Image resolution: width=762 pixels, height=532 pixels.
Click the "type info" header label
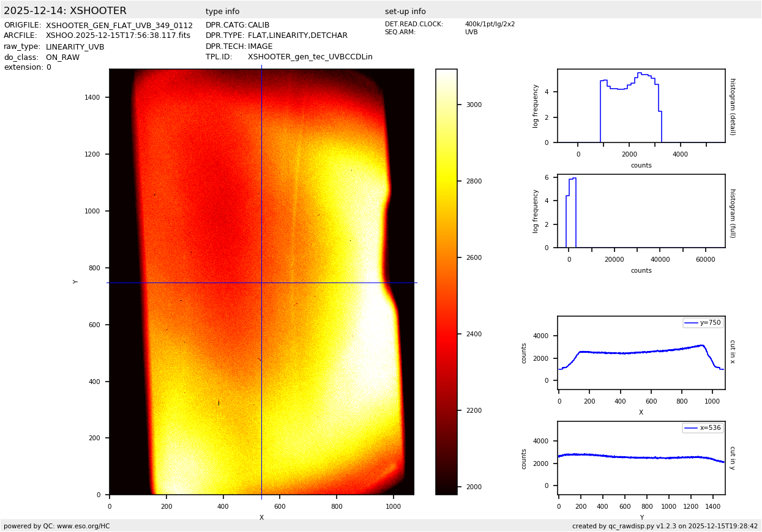222,12
